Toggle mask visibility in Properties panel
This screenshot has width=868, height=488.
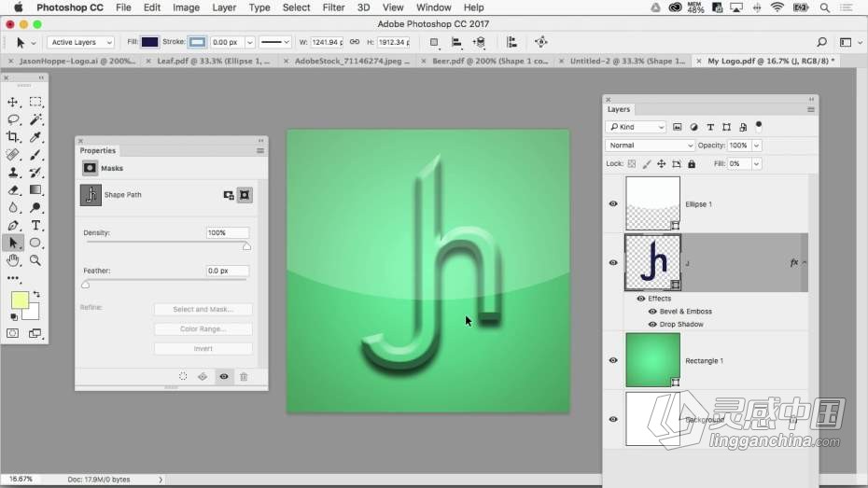coord(224,377)
